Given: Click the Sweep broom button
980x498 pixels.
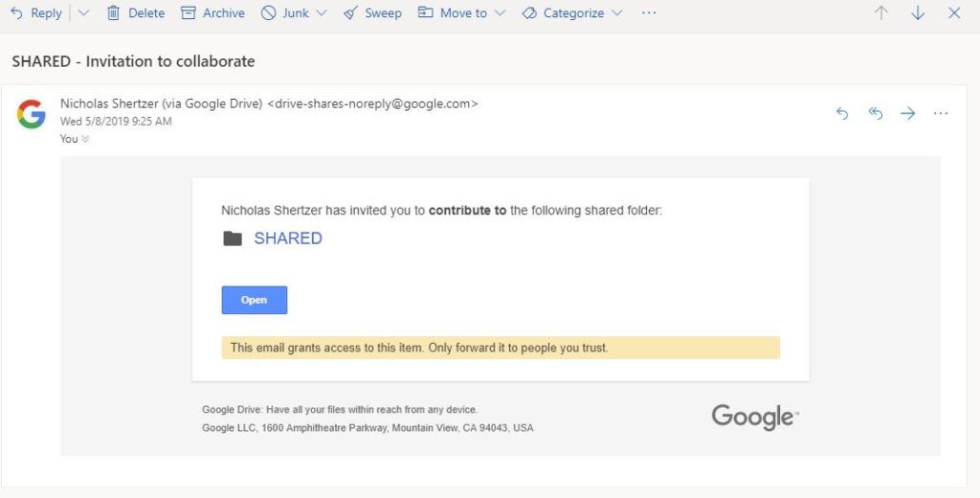Looking at the screenshot, I should click(372, 13).
